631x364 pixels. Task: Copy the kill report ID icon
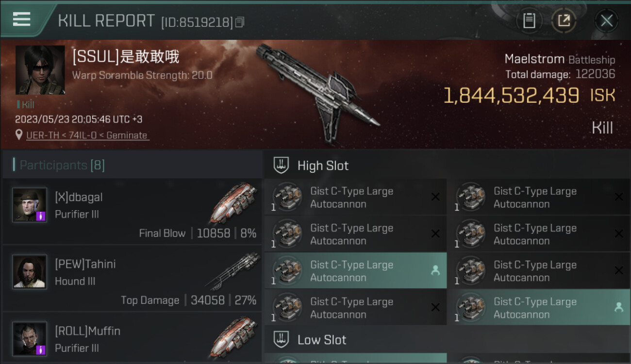(x=240, y=22)
